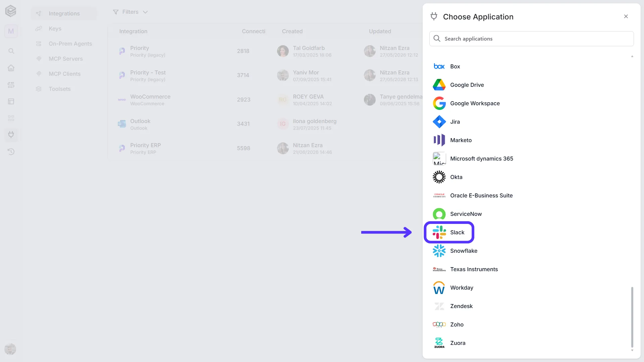The image size is (644, 362).
Task: Choose the Marketo application icon
Action: (439, 140)
